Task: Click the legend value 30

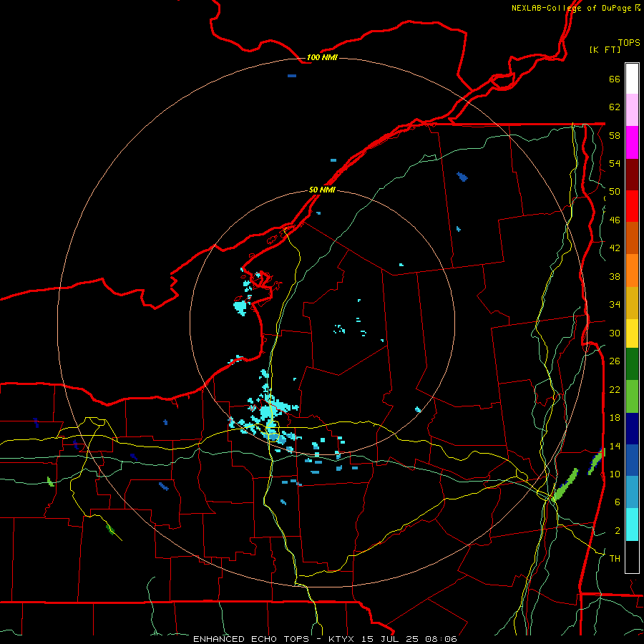Action: coord(615,333)
